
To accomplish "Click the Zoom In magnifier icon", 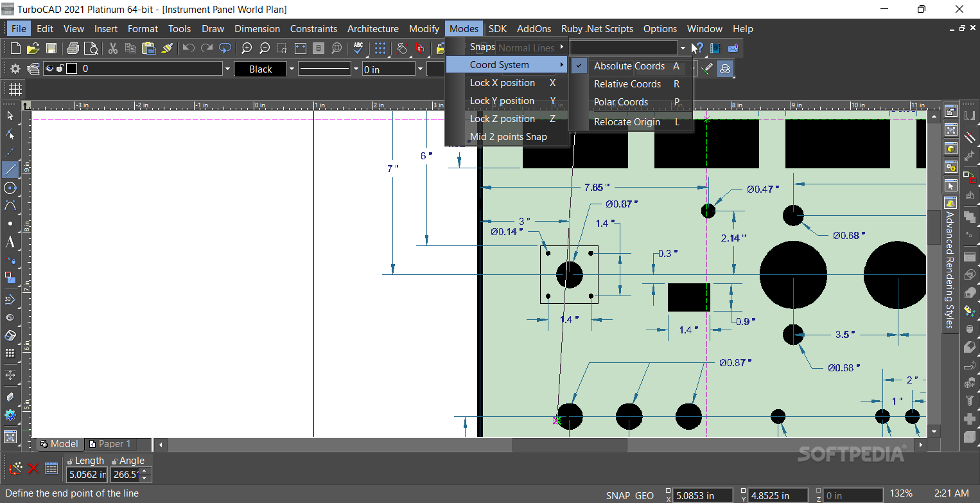I will click(x=247, y=48).
